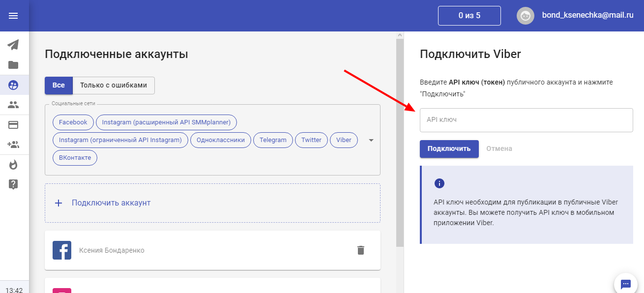The image size is (644, 293).
Task: Toggle the Telegram filter chip
Action: tap(273, 140)
